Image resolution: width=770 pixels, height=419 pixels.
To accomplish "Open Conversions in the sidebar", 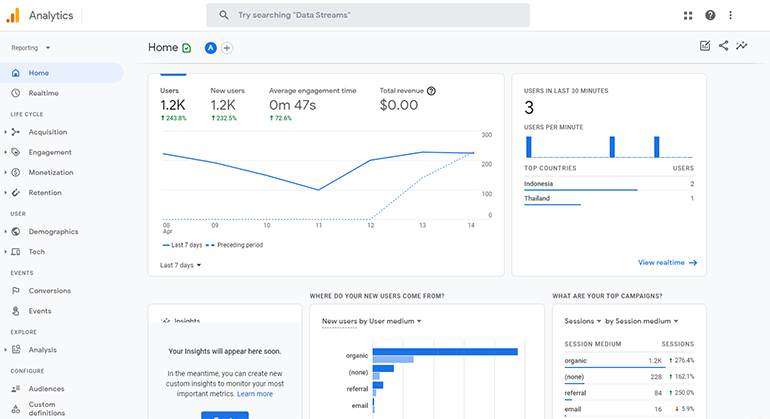I will coord(49,291).
